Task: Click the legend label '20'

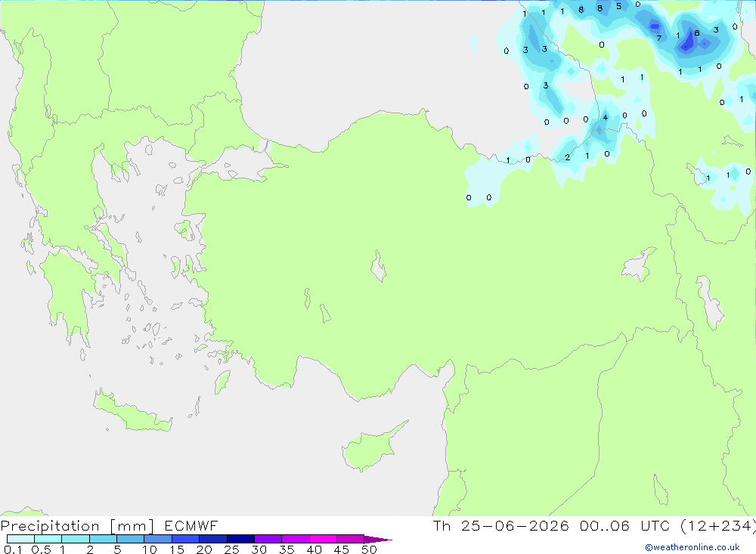Action: coord(204,549)
